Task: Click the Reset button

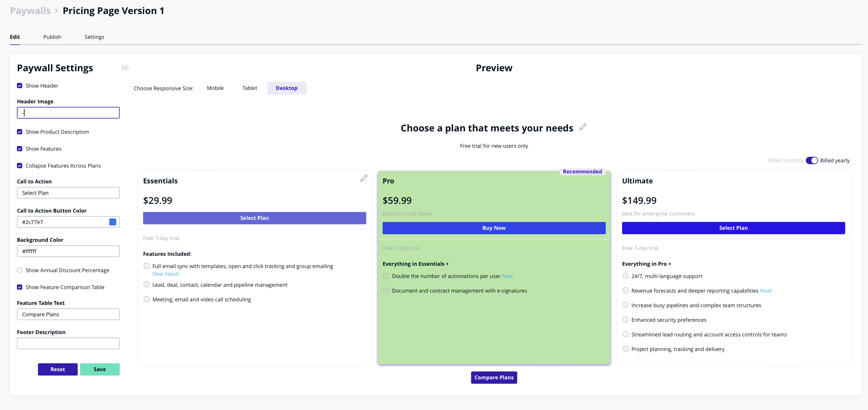Action: click(x=58, y=369)
